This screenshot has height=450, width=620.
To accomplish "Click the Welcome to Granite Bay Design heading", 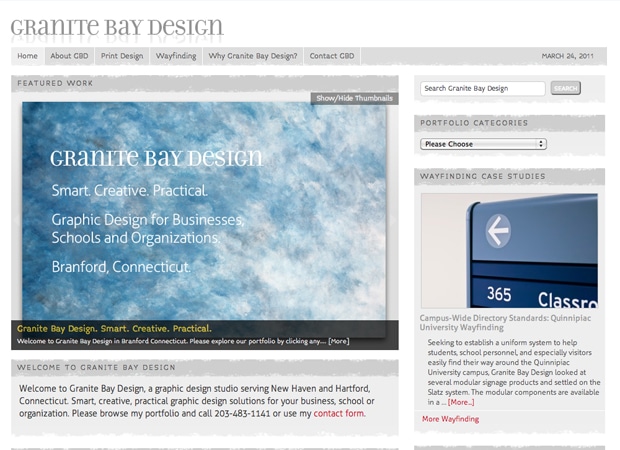I will 96,367.
